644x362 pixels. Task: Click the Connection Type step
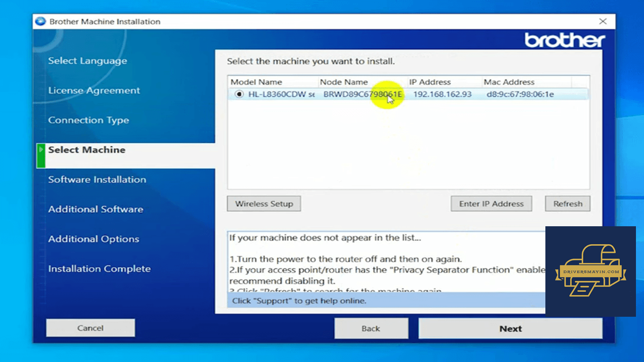tap(89, 120)
